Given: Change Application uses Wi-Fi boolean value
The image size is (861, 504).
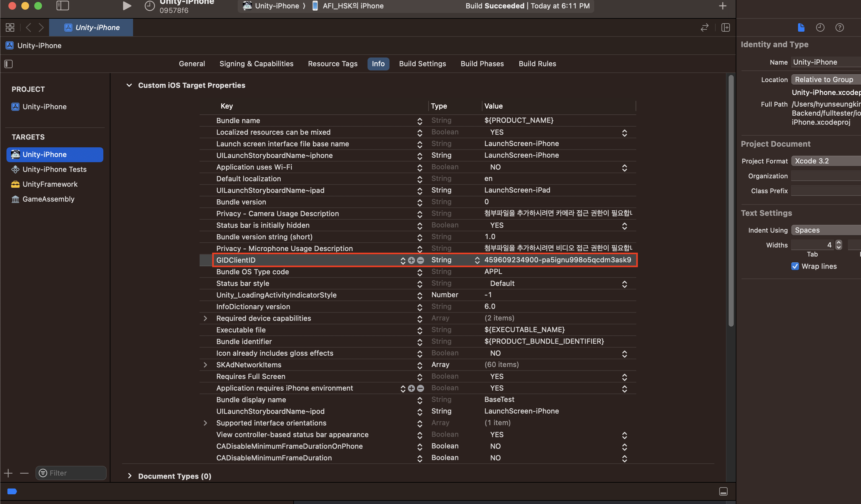Looking at the screenshot, I should click(x=624, y=167).
